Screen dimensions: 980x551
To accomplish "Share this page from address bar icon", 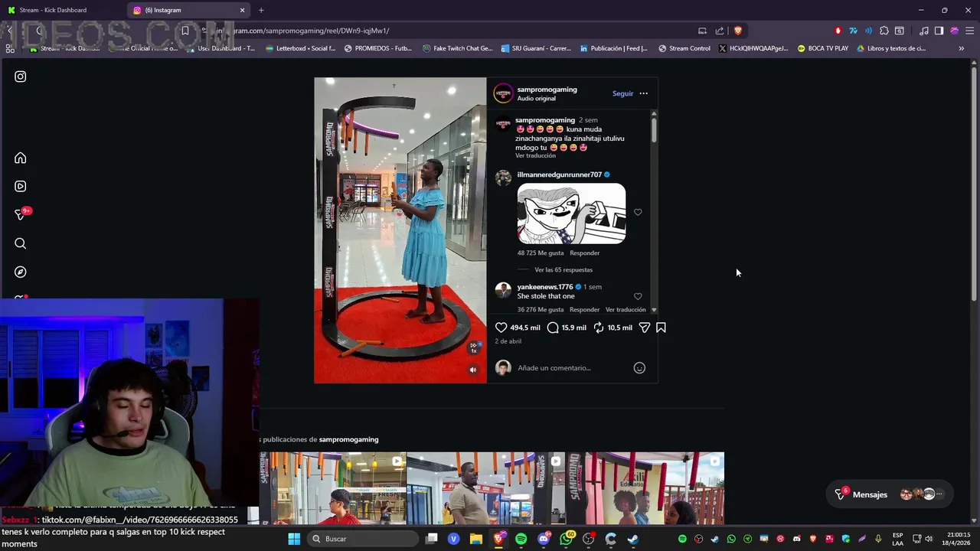I will pyautogui.click(x=720, y=31).
